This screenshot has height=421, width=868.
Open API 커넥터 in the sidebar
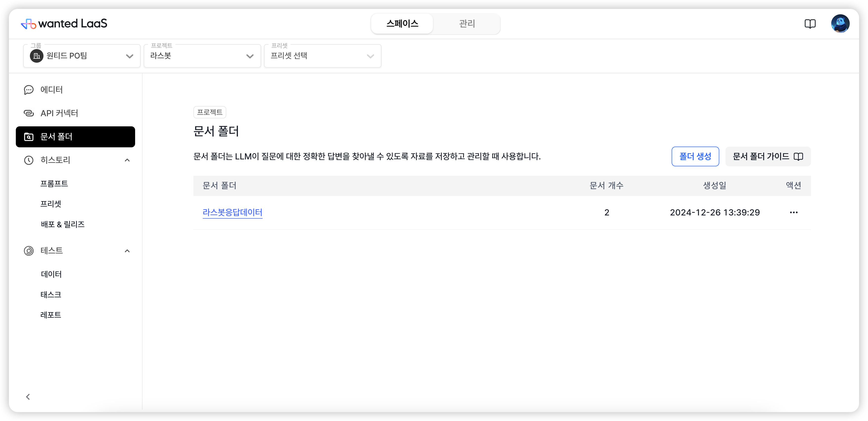[76, 113]
